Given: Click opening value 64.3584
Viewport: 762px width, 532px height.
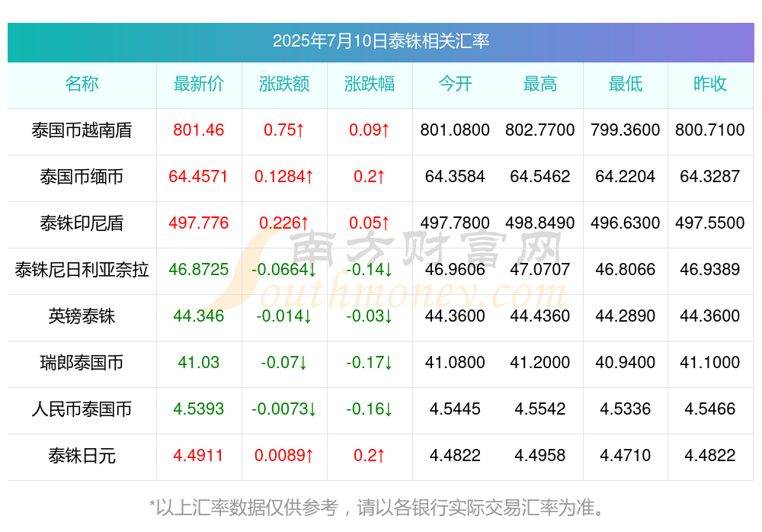Looking at the screenshot, I should 455,177.
